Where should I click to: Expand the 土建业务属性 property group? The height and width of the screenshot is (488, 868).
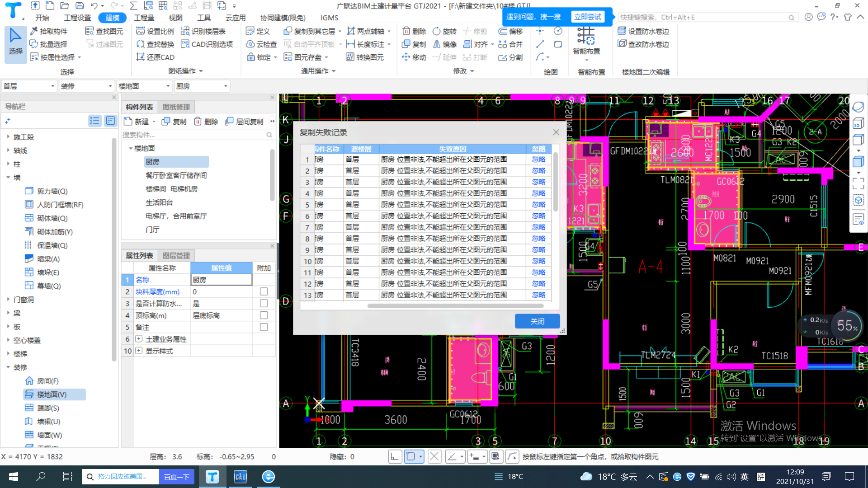[139, 339]
